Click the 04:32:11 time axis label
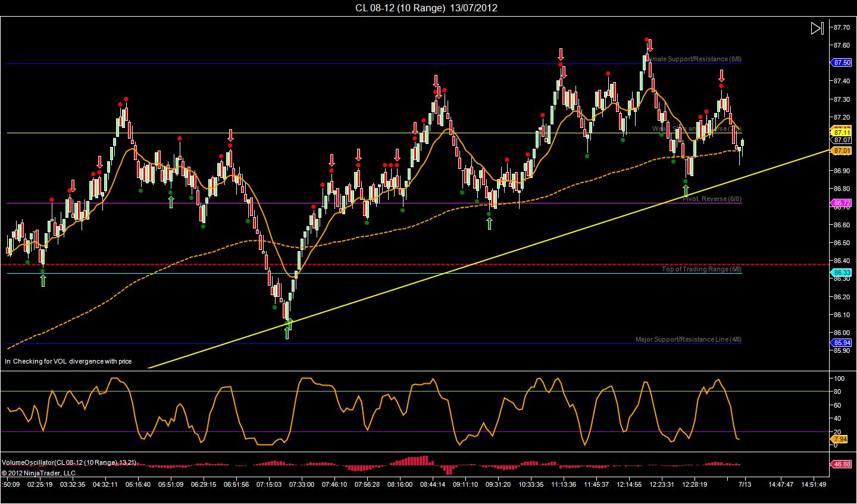857x504 pixels. pyautogui.click(x=105, y=484)
